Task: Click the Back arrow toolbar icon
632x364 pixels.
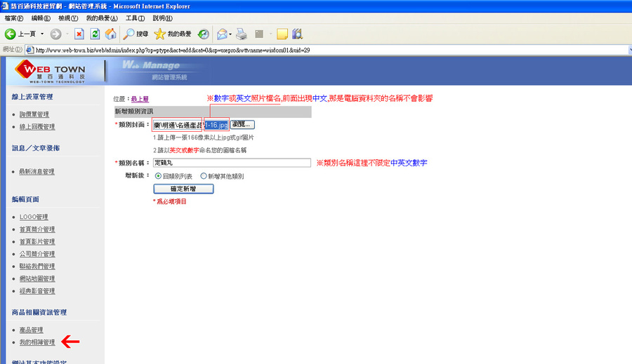Action: pyautogui.click(x=10, y=34)
